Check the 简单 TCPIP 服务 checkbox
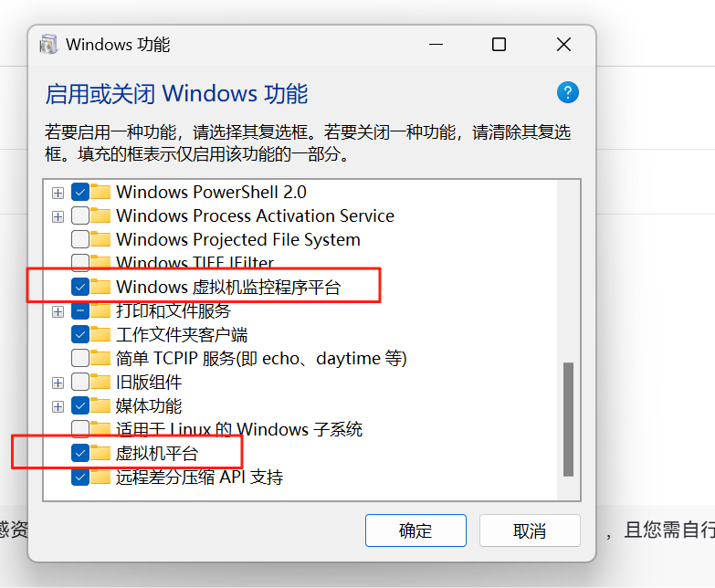Image resolution: width=715 pixels, height=588 pixels. [x=80, y=358]
